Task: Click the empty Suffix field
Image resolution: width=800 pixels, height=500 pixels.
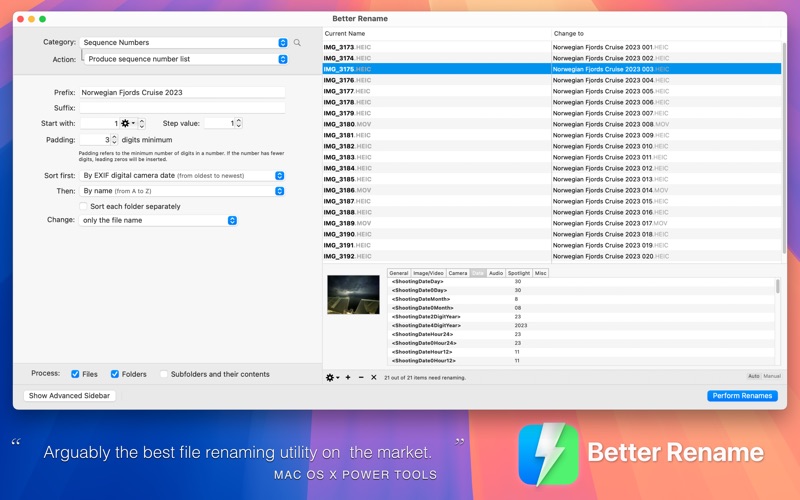Action: [x=182, y=108]
